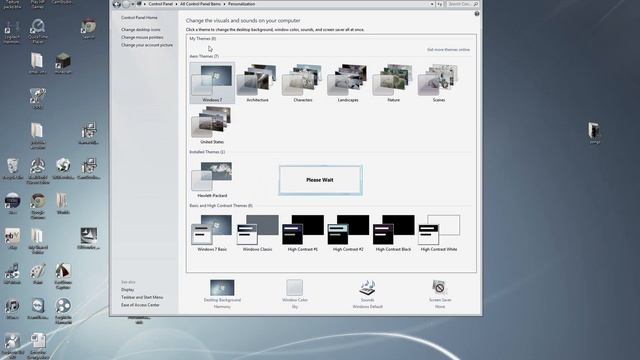Open Google Chrome desktop shortcut
Screen dimensions: 640x360
coord(38,207)
